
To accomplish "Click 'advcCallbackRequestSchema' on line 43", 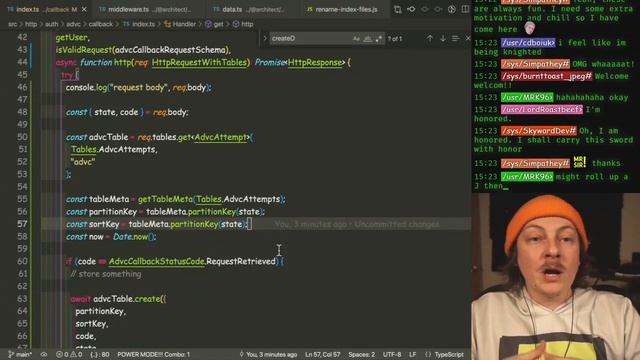I will coord(170,50).
